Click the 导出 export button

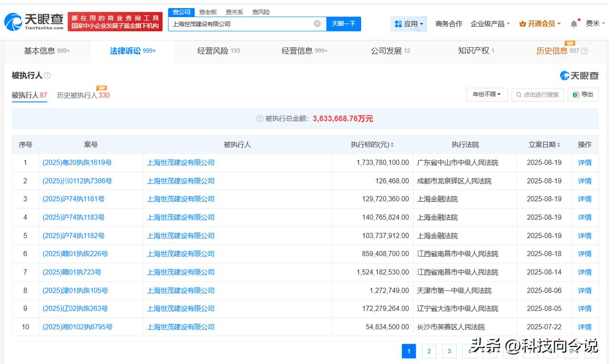pos(583,95)
